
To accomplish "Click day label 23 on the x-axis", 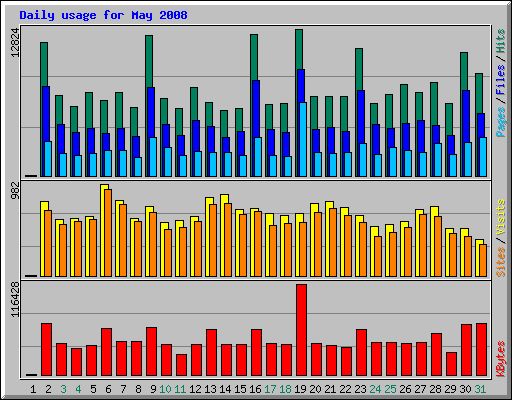I will click(360, 389).
